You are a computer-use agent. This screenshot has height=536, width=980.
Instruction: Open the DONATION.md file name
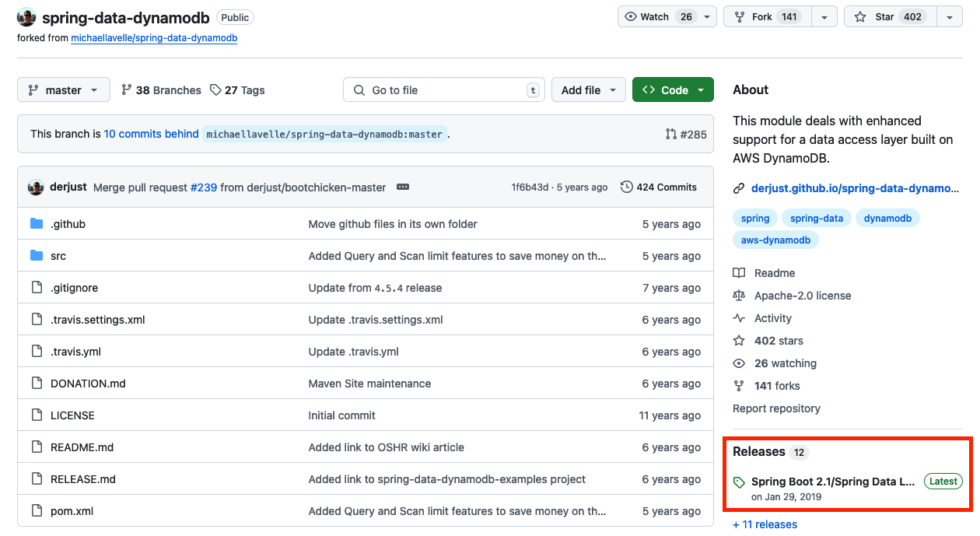(88, 384)
